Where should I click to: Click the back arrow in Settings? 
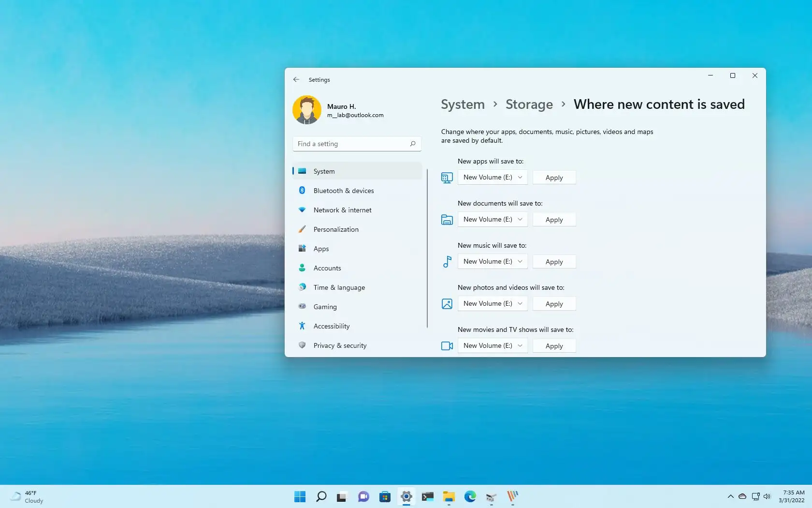[296, 79]
